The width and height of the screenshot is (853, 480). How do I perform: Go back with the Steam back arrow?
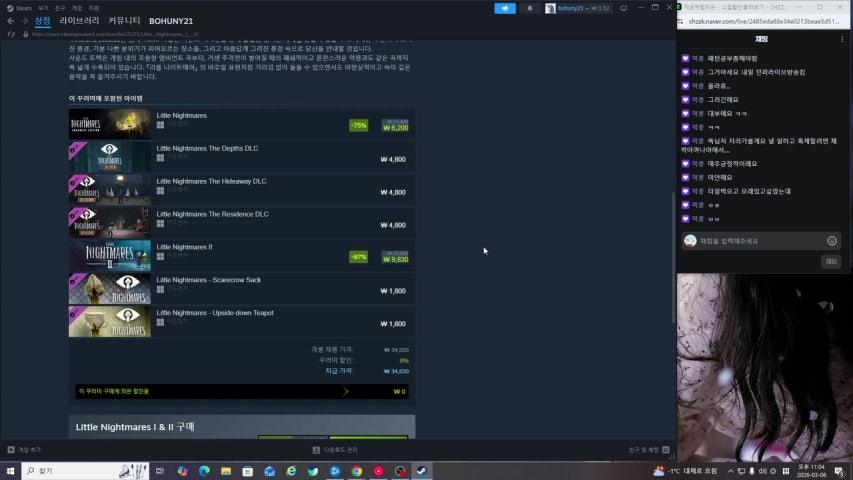11,21
